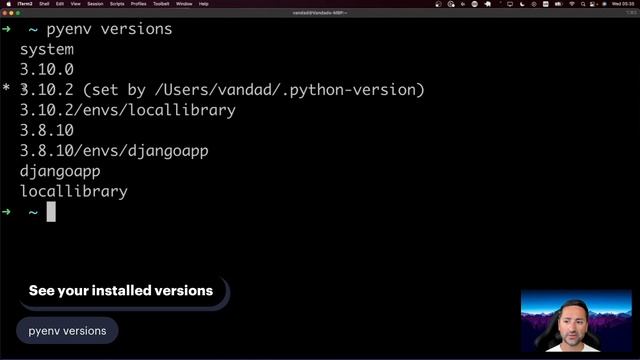The image size is (640, 360).
Task: Click the green zoom window button
Action: pos(18,13)
